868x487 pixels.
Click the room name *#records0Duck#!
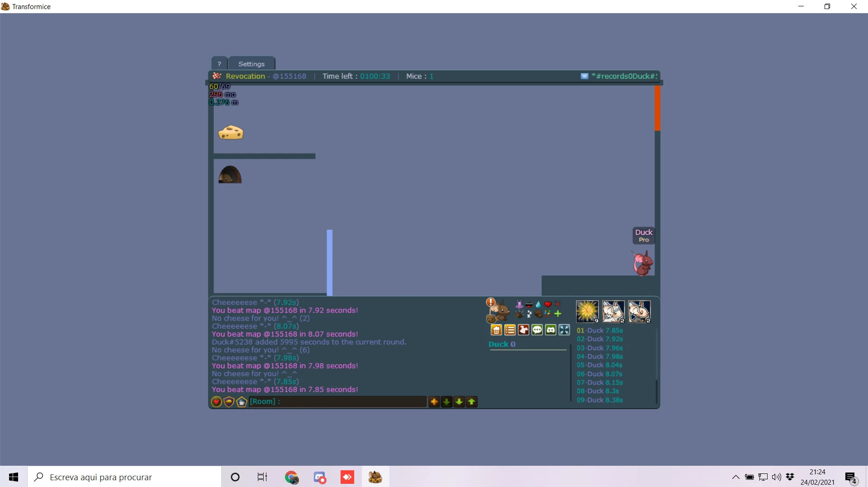624,76
